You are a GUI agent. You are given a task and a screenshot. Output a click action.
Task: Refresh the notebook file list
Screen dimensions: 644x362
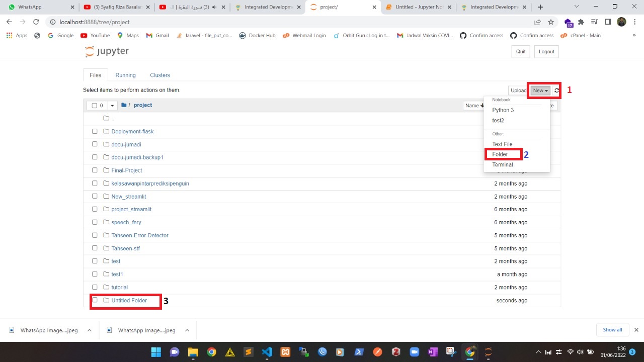[x=556, y=90]
